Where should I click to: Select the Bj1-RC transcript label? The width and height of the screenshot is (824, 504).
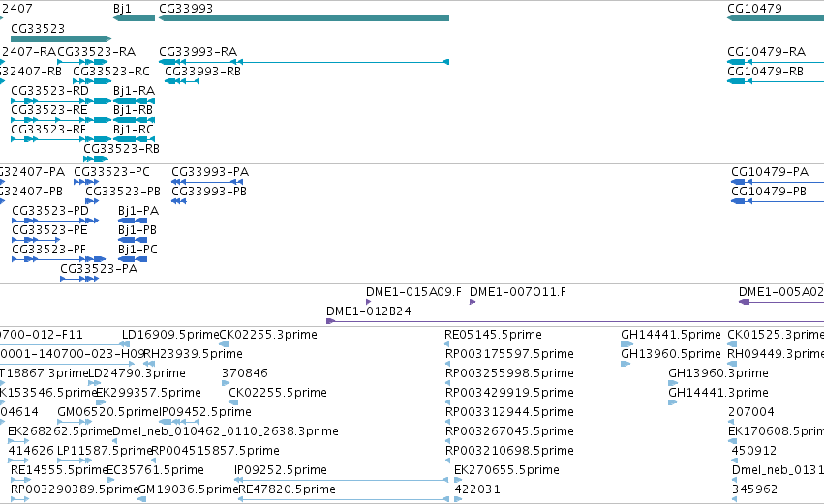pyautogui.click(x=134, y=130)
